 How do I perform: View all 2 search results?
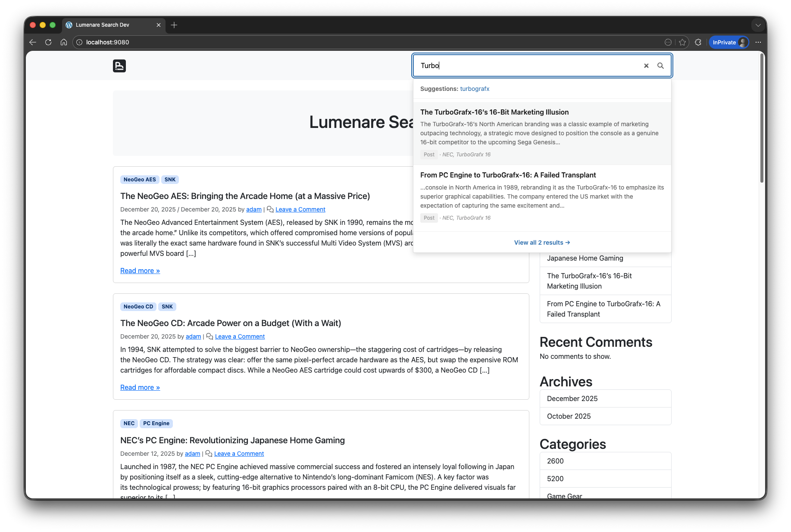(x=542, y=243)
